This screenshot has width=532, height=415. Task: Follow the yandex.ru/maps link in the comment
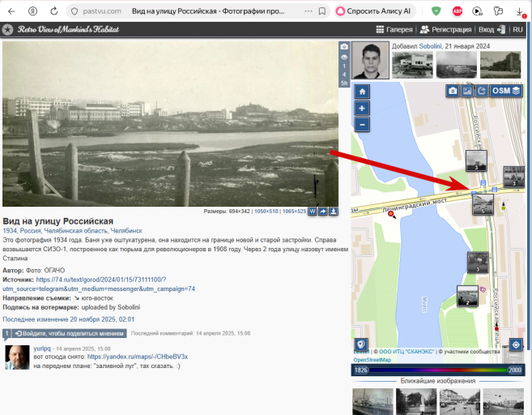pyautogui.click(x=138, y=357)
